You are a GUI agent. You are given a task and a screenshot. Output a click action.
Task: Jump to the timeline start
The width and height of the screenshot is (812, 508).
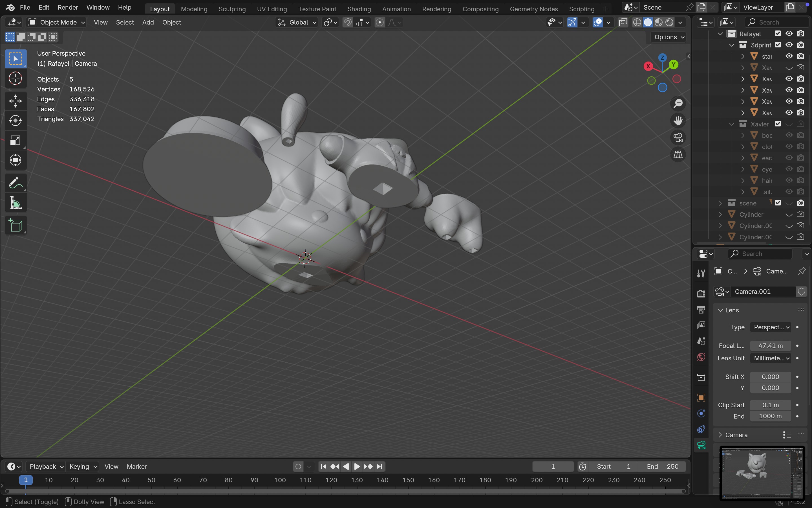(x=323, y=467)
